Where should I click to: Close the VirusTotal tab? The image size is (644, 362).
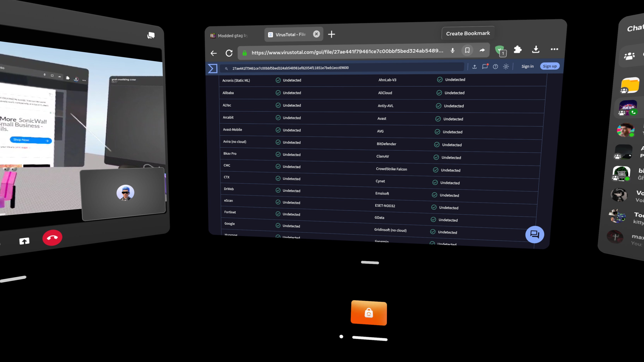pos(316,34)
